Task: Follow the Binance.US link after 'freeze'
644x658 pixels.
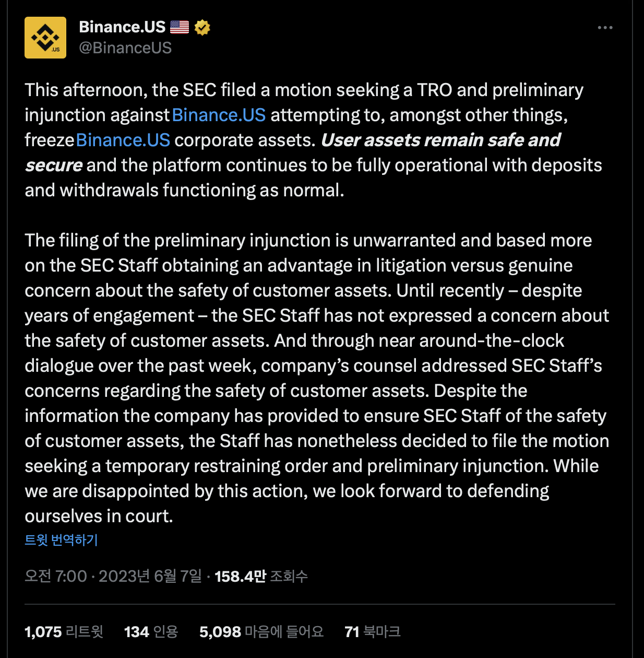Action: tap(123, 140)
